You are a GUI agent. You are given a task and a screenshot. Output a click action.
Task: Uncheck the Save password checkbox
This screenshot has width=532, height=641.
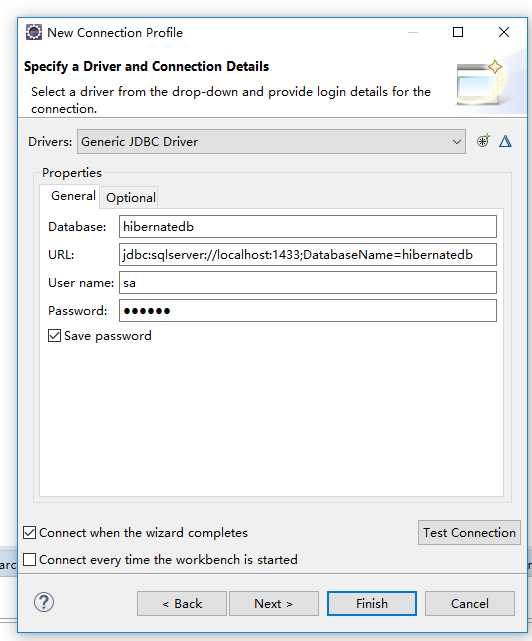click(54, 336)
